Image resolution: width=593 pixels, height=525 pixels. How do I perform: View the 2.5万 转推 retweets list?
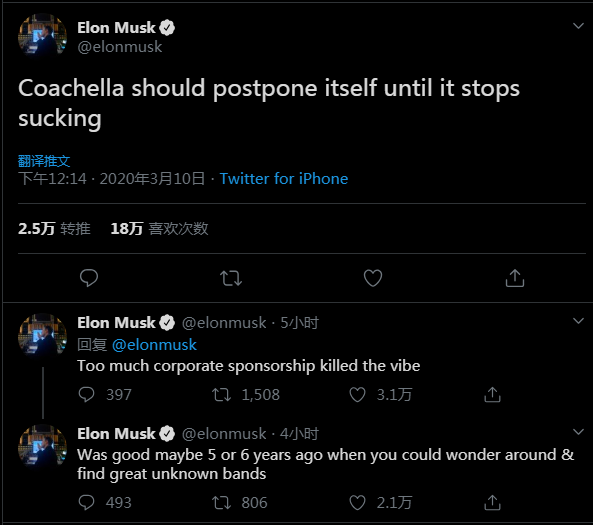[x=54, y=228]
